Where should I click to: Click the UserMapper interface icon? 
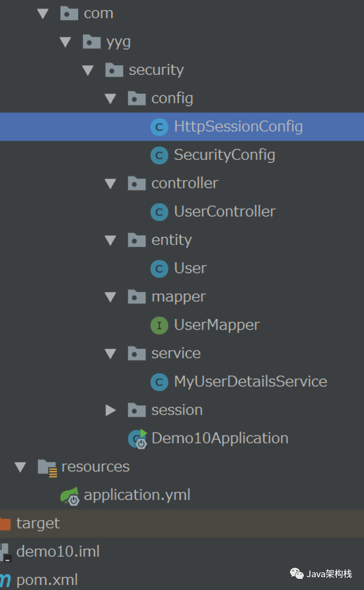point(159,326)
